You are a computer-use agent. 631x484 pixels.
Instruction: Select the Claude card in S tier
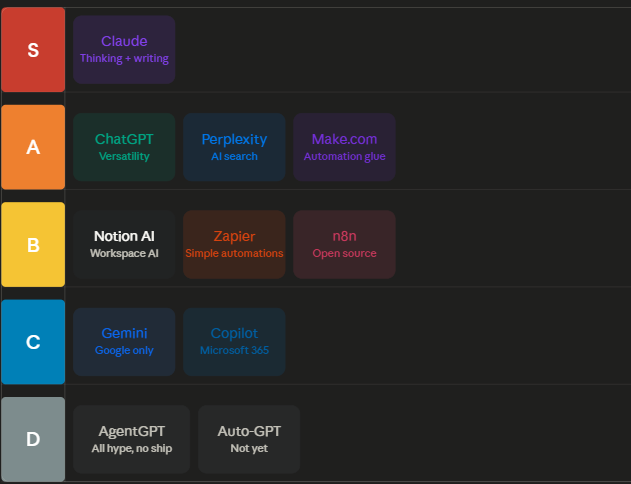pos(124,49)
